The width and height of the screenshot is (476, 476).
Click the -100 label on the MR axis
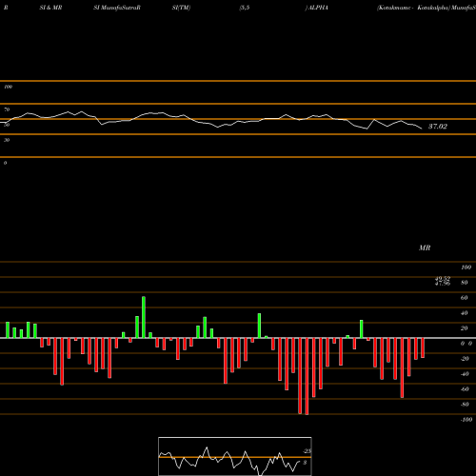click(x=466, y=420)
